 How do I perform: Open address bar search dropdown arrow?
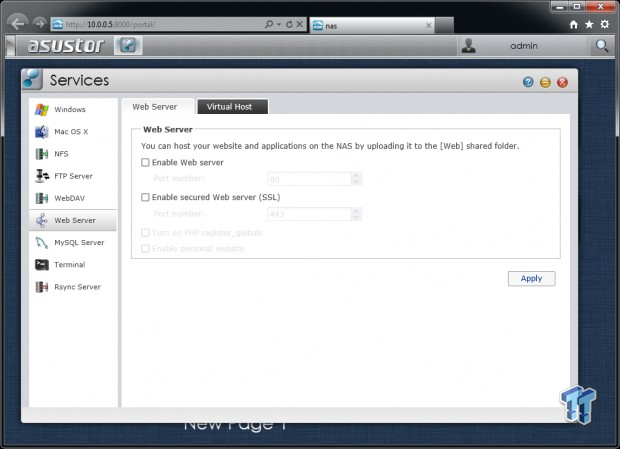click(x=279, y=24)
